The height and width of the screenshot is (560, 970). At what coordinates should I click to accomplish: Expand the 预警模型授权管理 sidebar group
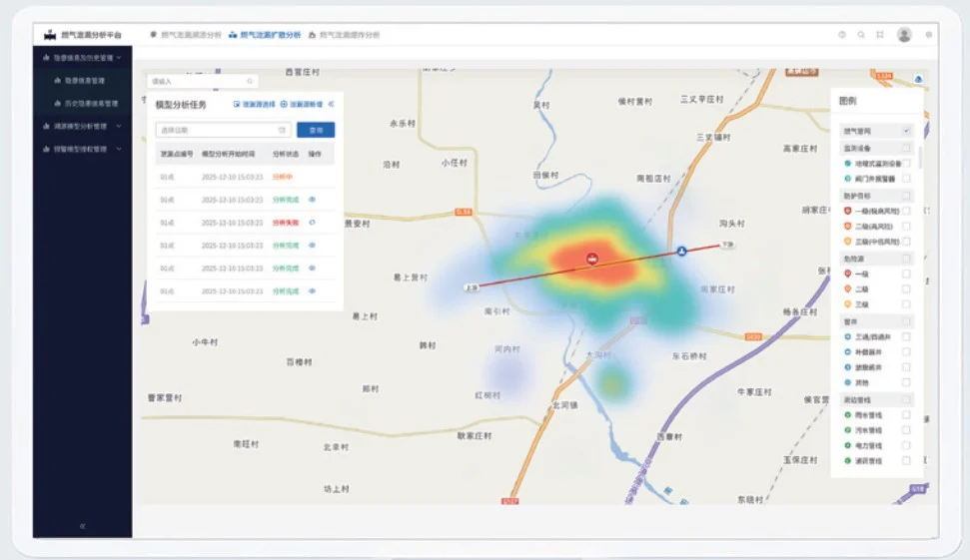(x=119, y=149)
